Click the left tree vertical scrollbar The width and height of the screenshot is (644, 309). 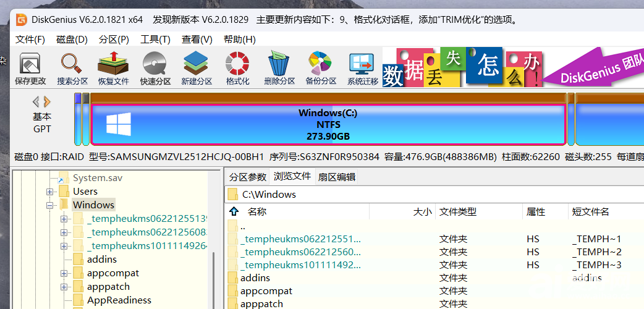[214, 279]
